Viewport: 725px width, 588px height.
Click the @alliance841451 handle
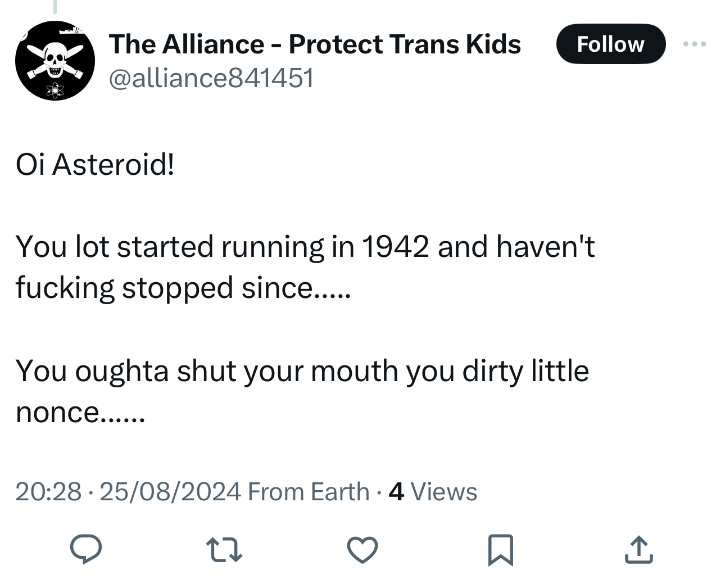point(211,78)
